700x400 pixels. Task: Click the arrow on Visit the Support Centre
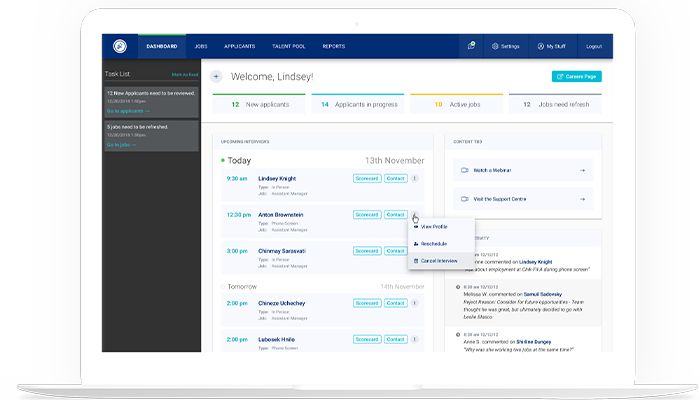(x=582, y=198)
